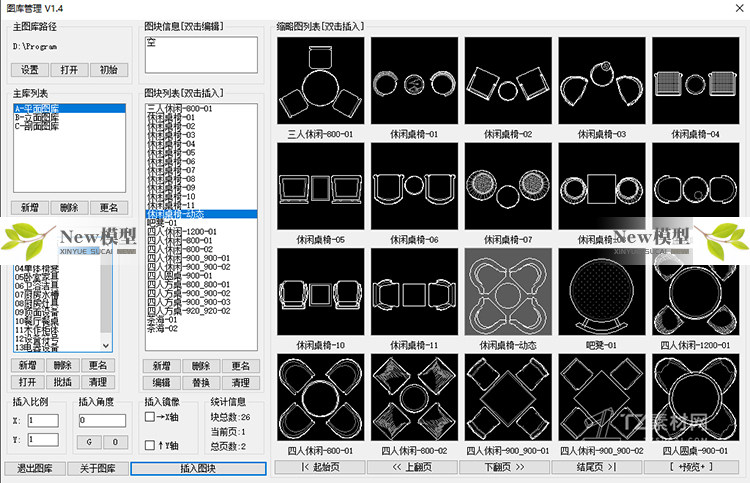The image size is (750, 483).
Task: Select the 四人休闲-900_900-02 thumbnail
Action: 602,397
